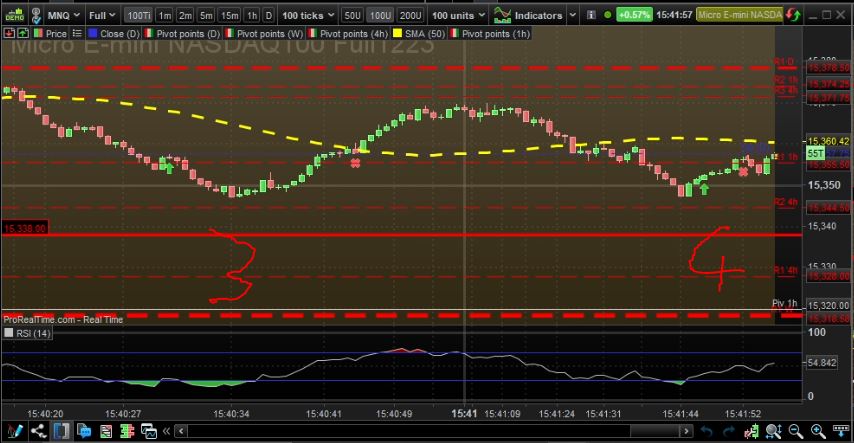This screenshot has width=854, height=443.
Task: Click the 15,360.42 SMA value label
Action: (x=828, y=141)
